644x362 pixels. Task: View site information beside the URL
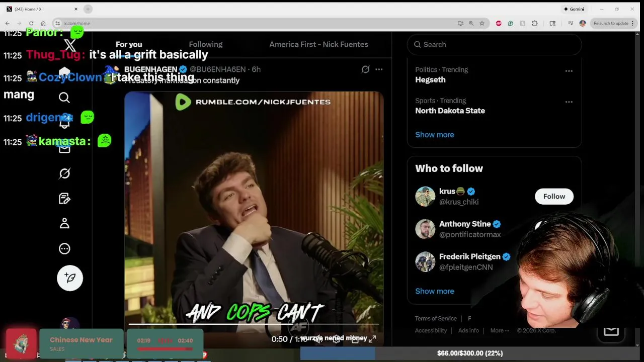(x=58, y=23)
